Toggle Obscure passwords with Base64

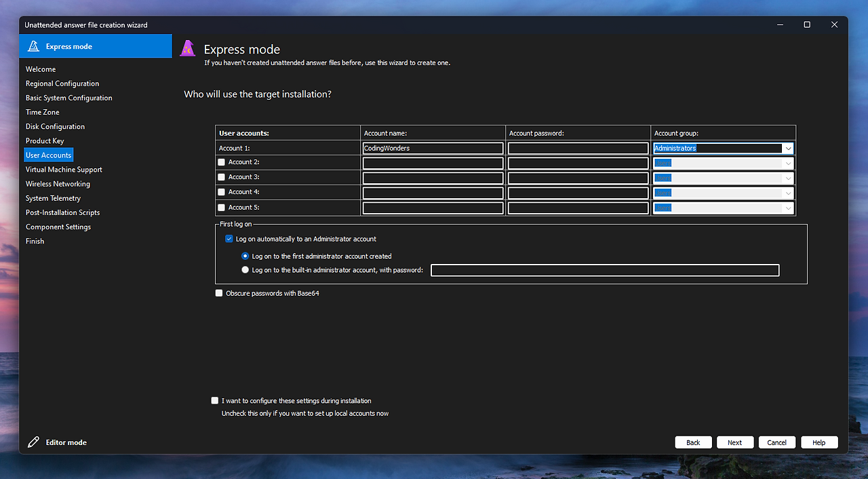click(218, 293)
